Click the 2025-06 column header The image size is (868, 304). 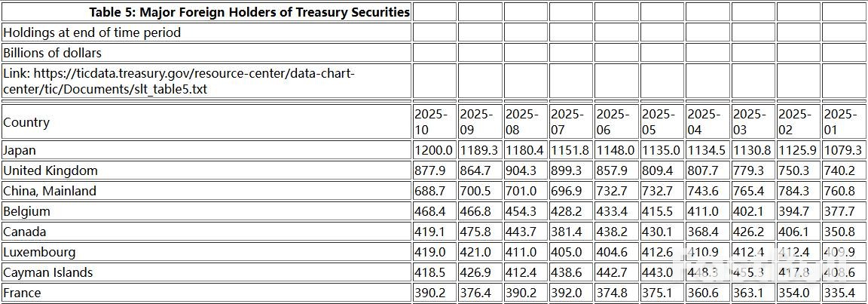(x=615, y=122)
